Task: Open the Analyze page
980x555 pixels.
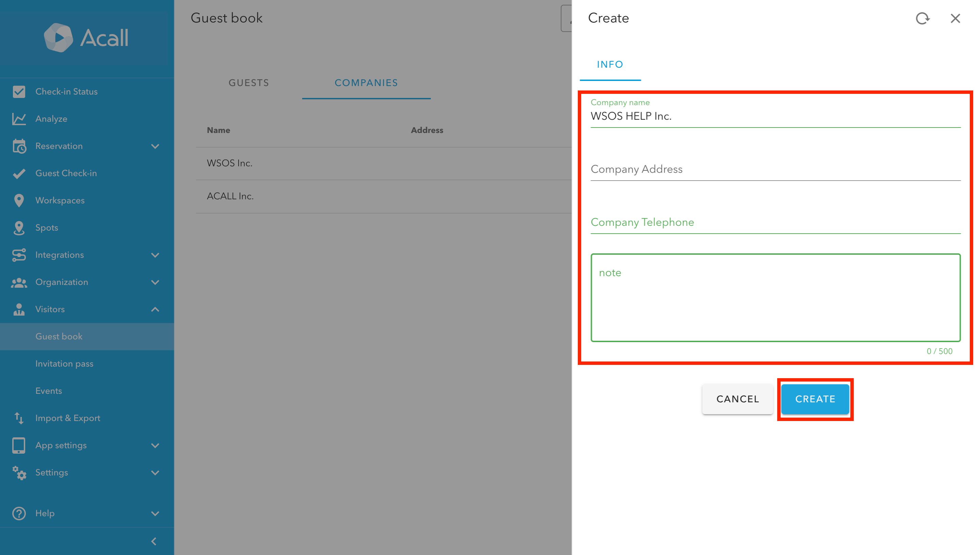Action: (87, 119)
